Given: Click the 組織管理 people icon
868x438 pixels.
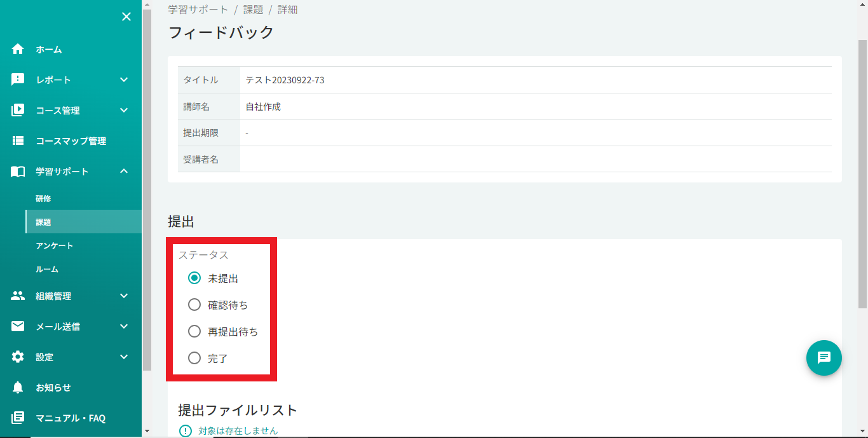Looking at the screenshot, I should click(18, 296).
